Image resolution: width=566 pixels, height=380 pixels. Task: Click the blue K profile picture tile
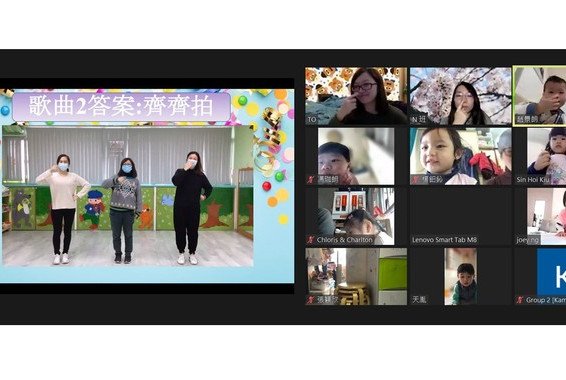tap(552, 272)
